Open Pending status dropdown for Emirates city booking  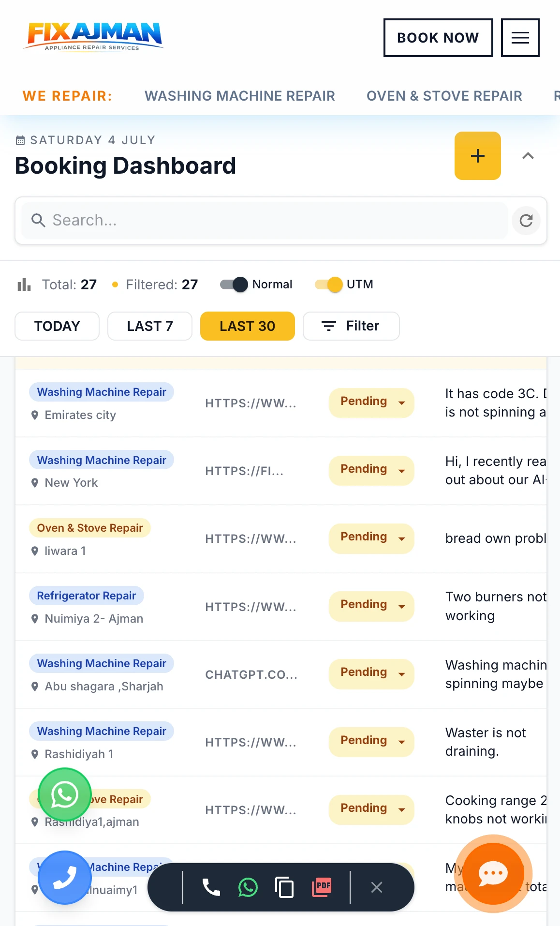coord(371,402)
